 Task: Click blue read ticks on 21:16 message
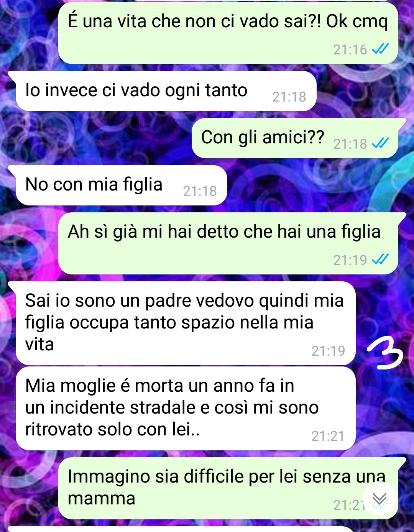381,49
